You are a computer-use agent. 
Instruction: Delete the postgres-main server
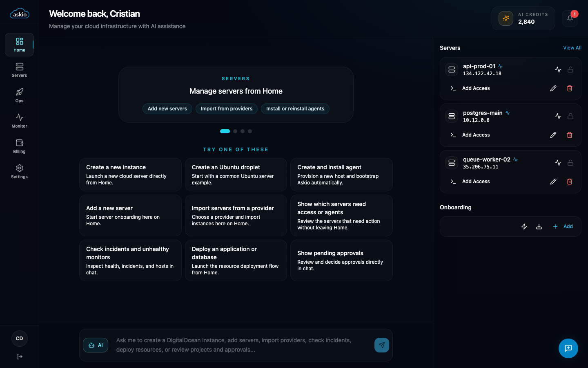tap(570, 135)
